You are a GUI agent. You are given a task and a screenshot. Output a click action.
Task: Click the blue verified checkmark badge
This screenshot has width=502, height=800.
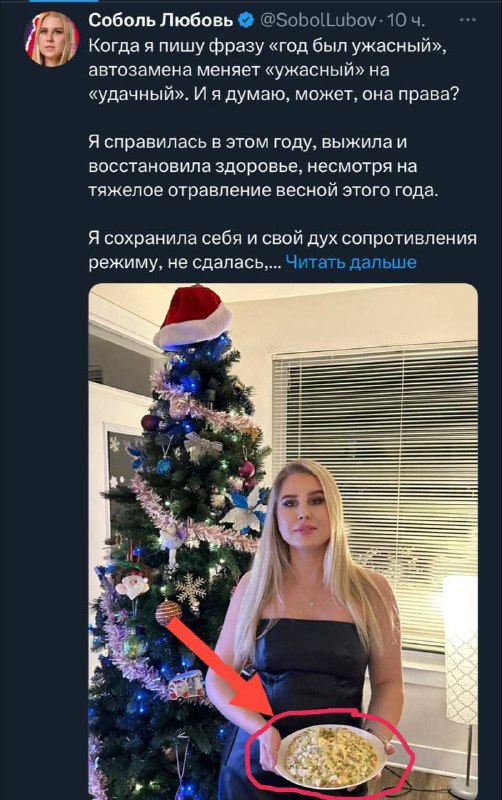(247, 20)
